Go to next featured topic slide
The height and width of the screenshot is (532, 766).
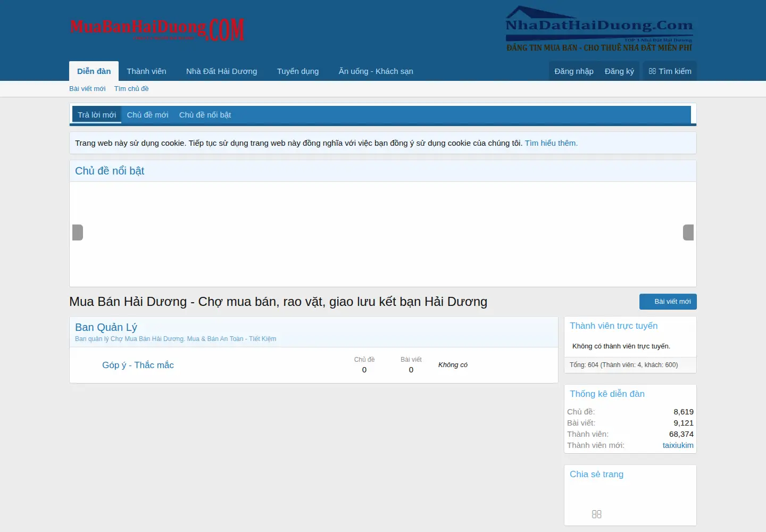(x=688, y=232)
